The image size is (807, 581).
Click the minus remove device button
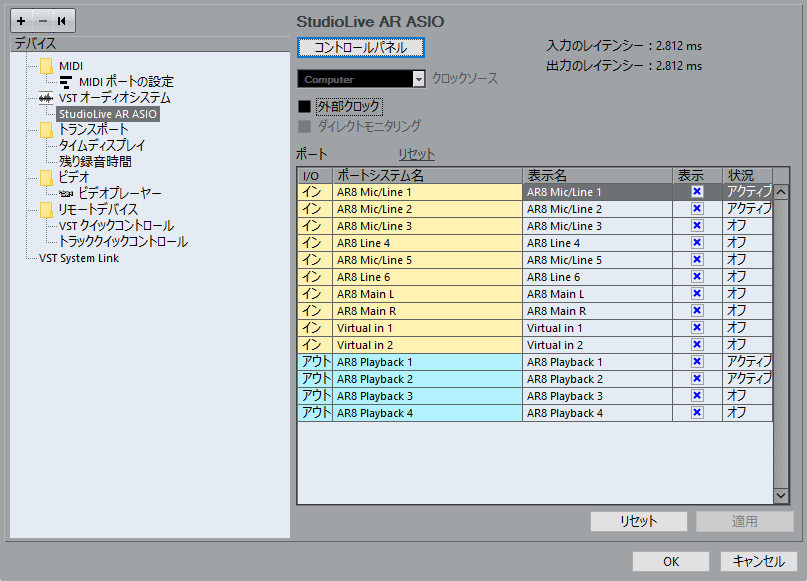tap(43, 21)
